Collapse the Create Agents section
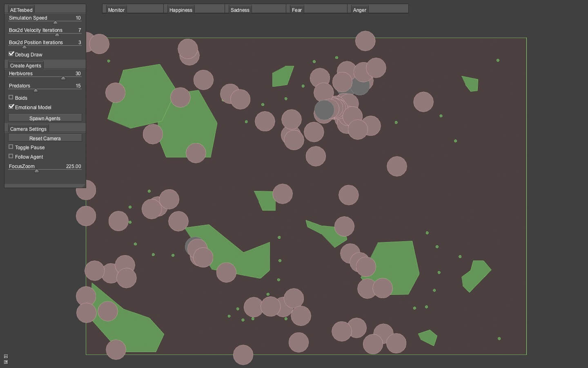Image resolution: width=588 pixels, height=368 pixels. pyautogui.click(x=25, y=65)
